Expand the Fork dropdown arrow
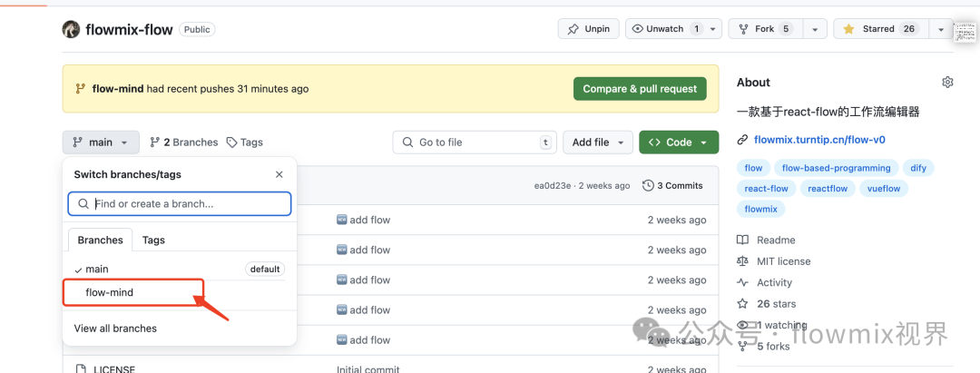Screen dimensions: 980x373 pyautogui.click(x=815, y=29)
